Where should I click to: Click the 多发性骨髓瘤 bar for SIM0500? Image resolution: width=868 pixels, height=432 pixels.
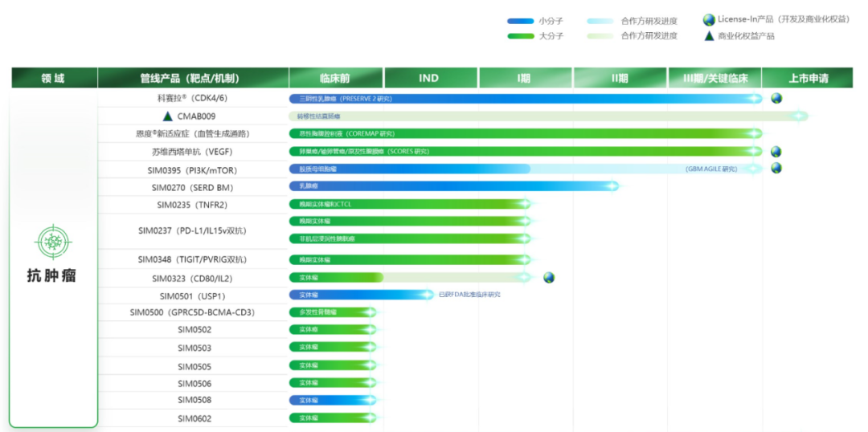pyautogui.click(x=332, y=312)
